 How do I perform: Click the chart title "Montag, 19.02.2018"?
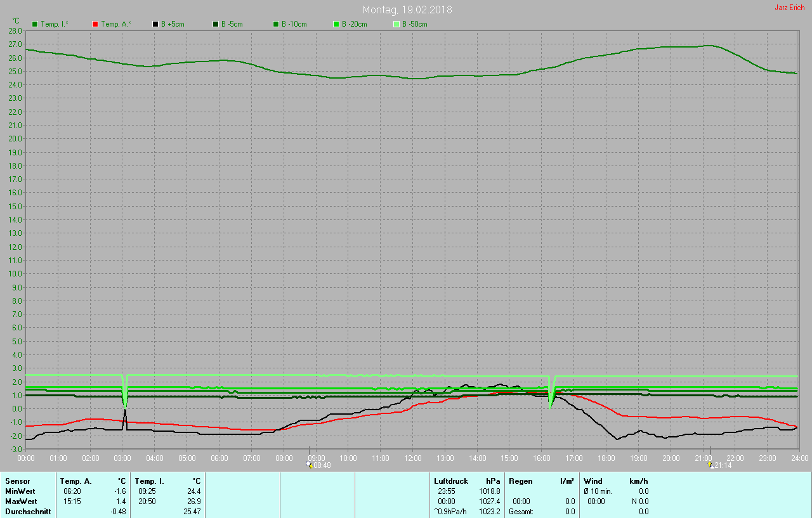407,10
